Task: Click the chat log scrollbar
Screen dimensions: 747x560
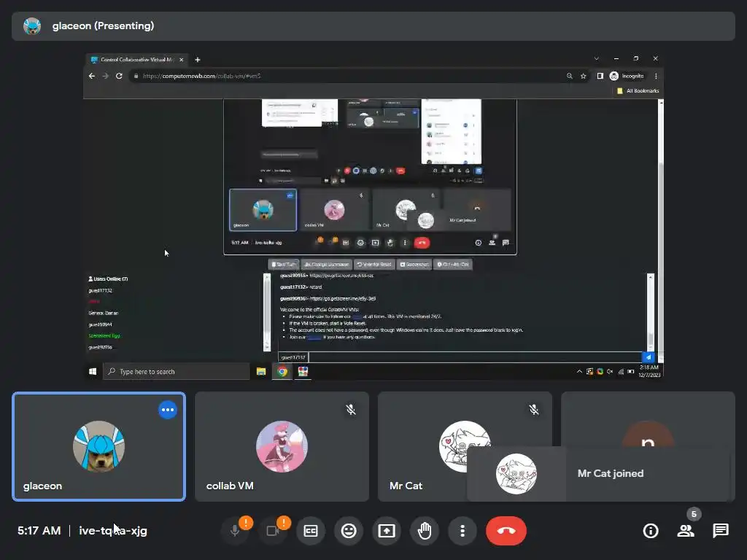Action: (x=650, y=312)
